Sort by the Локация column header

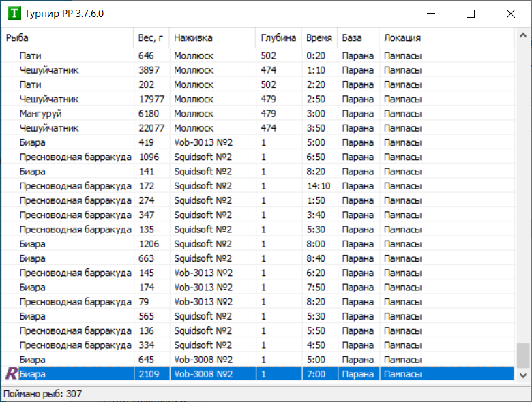click(x=447, y=37)
